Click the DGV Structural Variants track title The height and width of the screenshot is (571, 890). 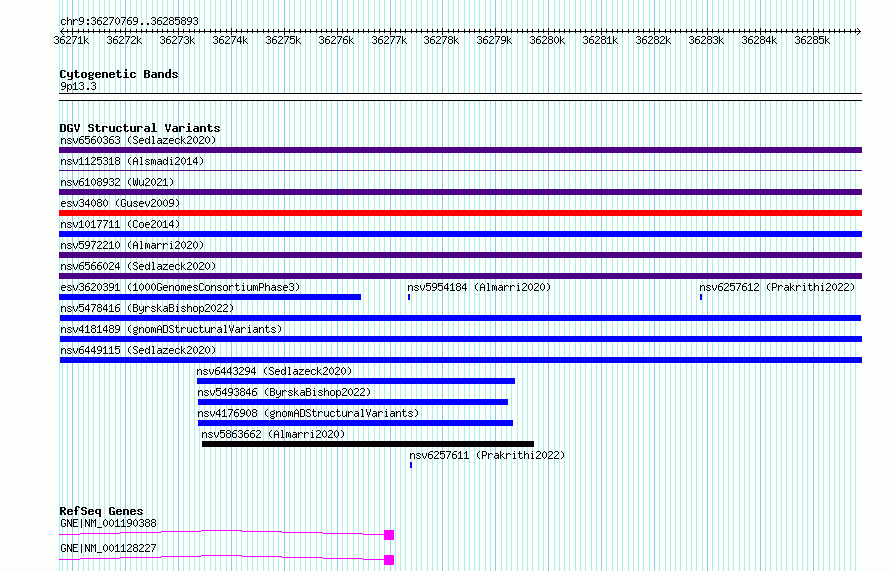point(140,128)
